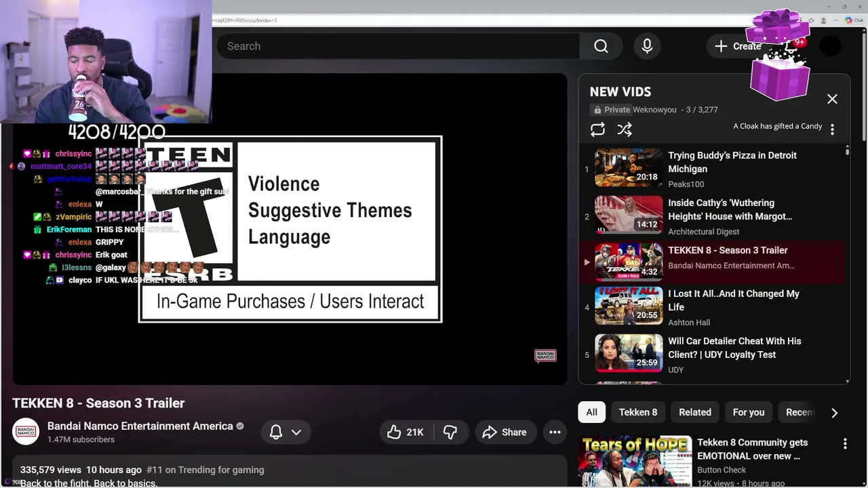Click the Private playlist lock label

pos(612,110)
